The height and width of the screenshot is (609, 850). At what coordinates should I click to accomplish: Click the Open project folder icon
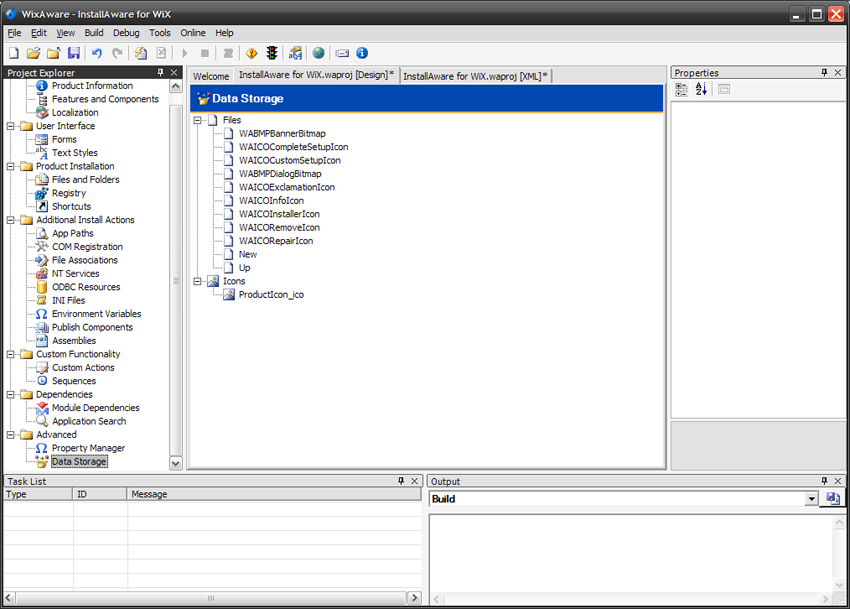[34, 53]
